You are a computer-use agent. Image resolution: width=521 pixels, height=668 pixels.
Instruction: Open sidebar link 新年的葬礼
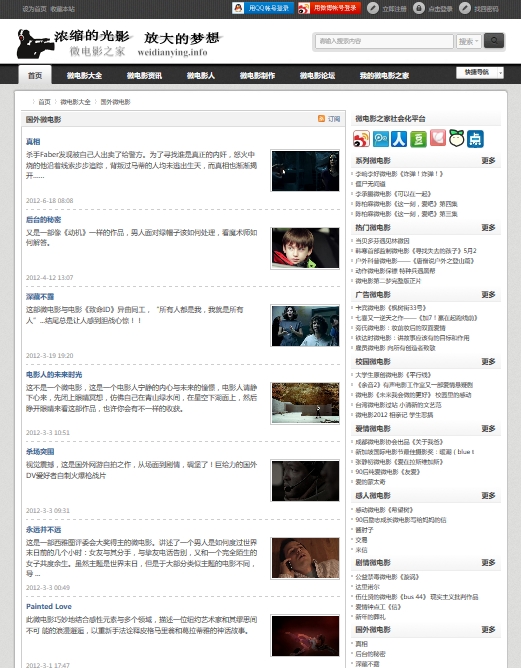click(x=370, y=617)
